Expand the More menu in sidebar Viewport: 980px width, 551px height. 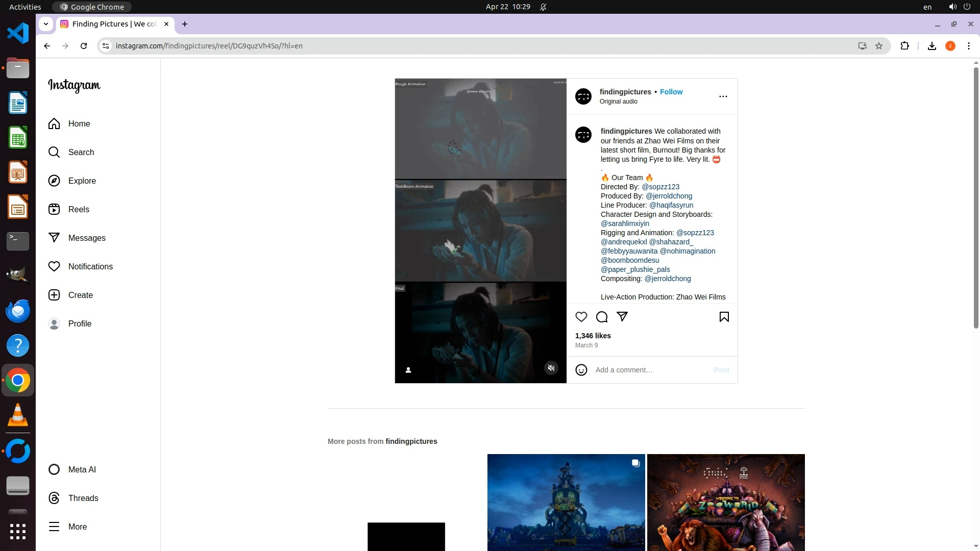pyautogui.click(x=77, y=527)
